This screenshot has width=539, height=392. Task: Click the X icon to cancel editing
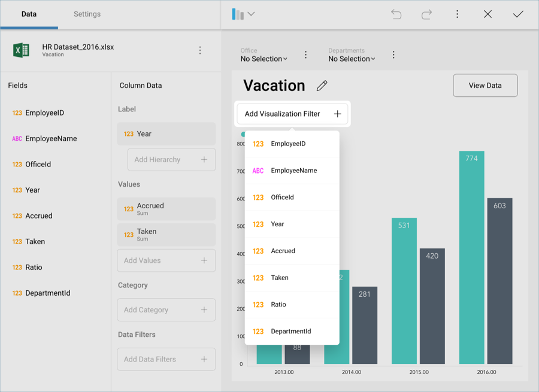pos(487,14)
